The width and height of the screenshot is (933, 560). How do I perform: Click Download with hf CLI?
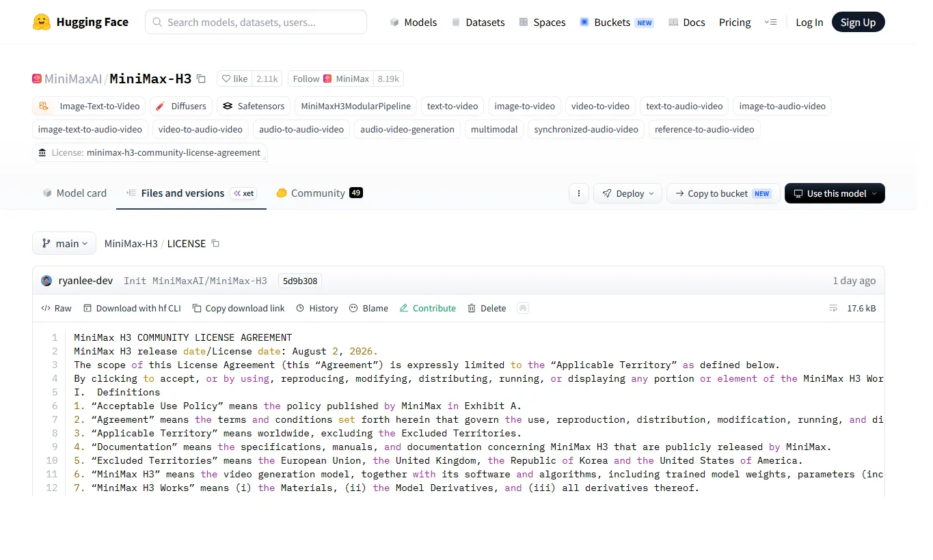click(x=132, y=308)
